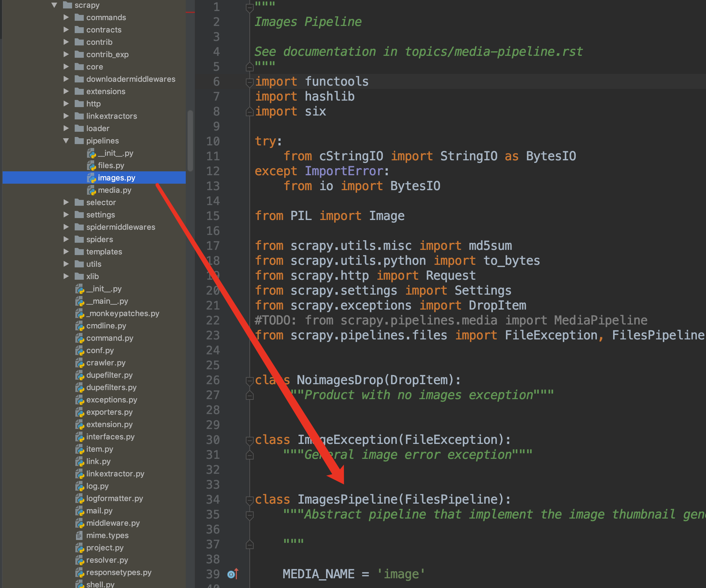The height and width of the screenshot is (588, 706).
Task: Click the http folder icon
Action: [x=79, y=104]
